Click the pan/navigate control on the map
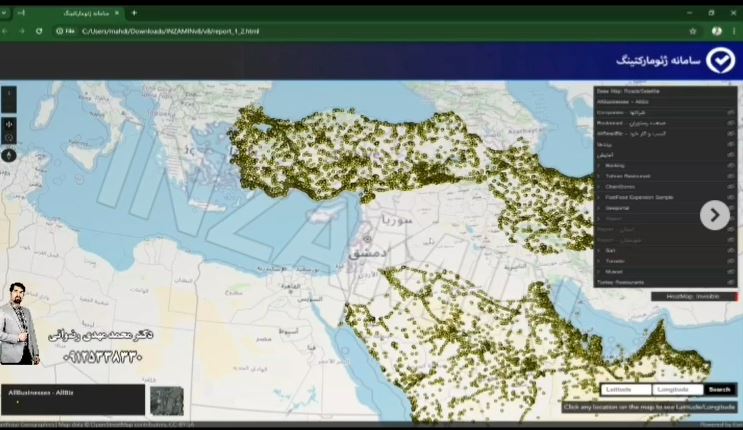This screenshot has width=743, height=430. 9,124
